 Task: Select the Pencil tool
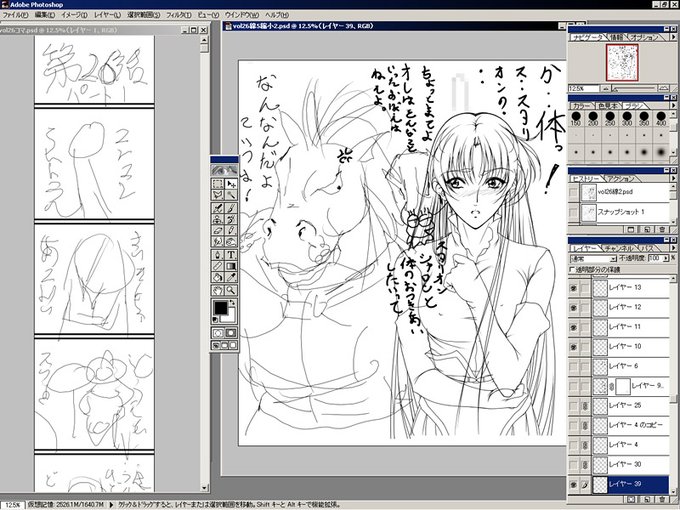pyautogui.click(x=231, y=230)
